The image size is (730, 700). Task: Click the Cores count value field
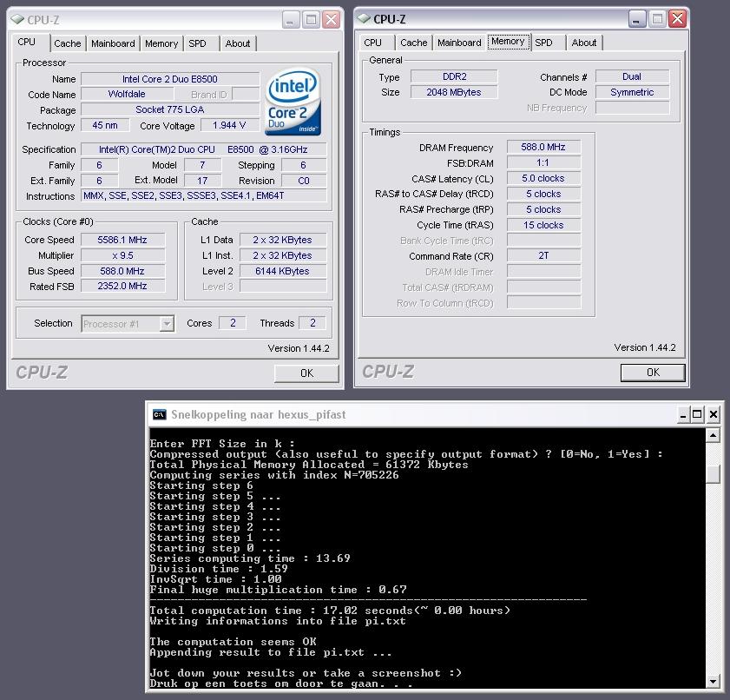(x=233, y=323)
